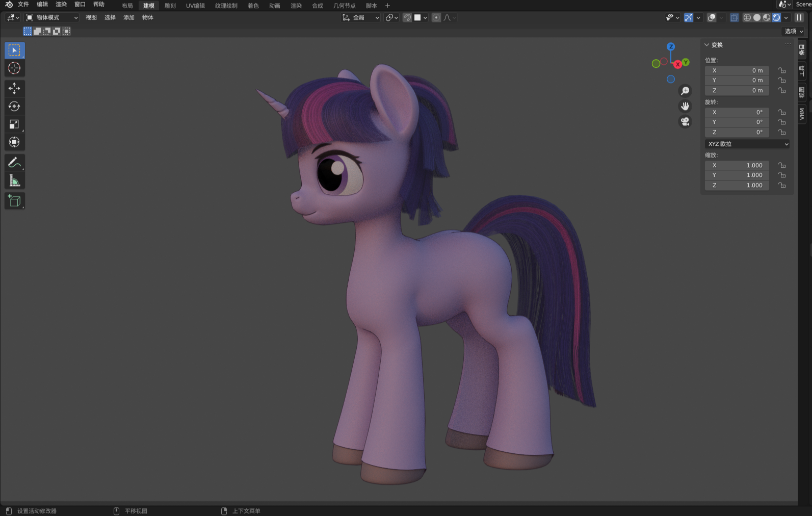
Task: Open the editor type dropdown
Action: tap(13, 17)
